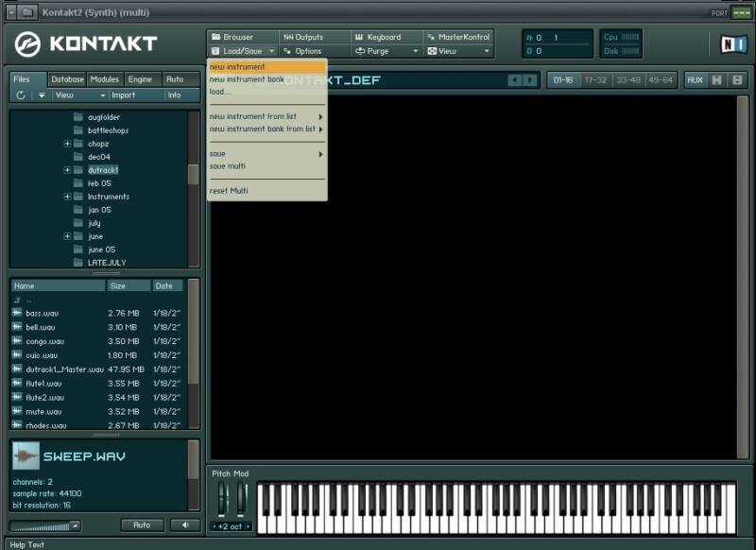The image size is (756, 550).
Task: Sort files by the Name column header
Action: (x=58, y=285)
